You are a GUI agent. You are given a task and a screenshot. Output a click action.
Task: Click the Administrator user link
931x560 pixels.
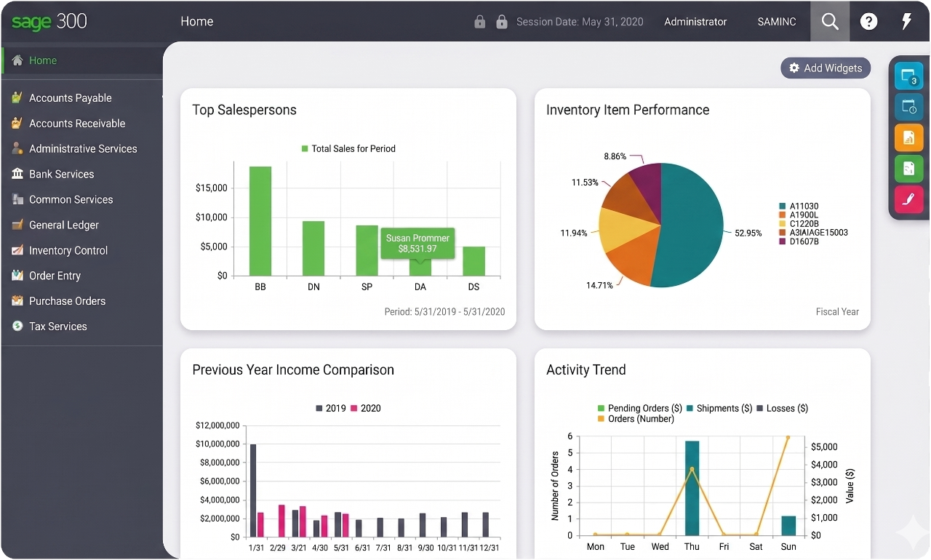coord(695,22)
